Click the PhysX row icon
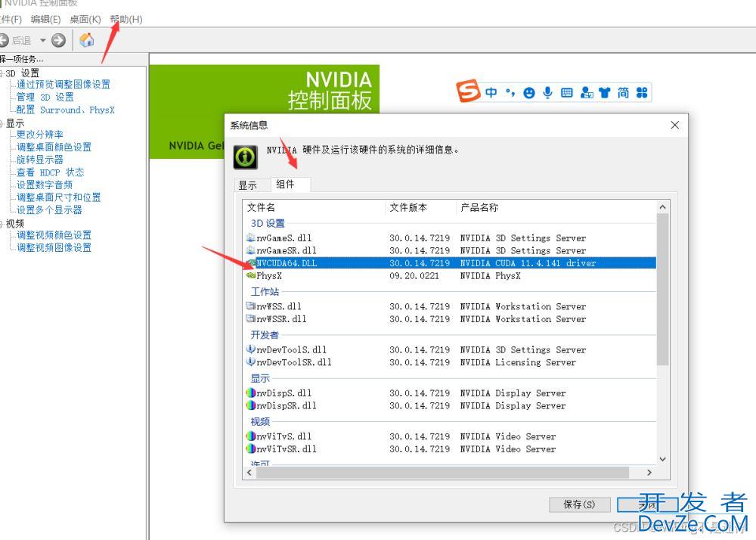This screenshot has height=540, width=756. (251, 275)
